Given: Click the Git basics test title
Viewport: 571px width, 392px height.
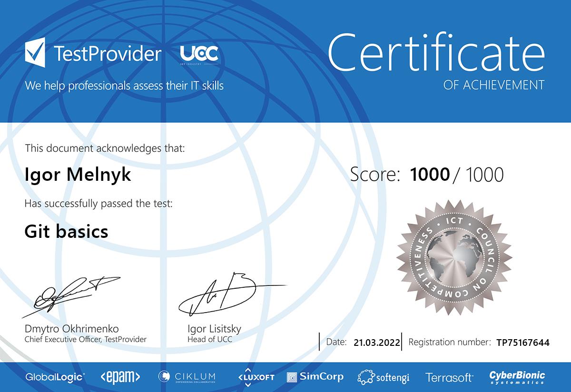Looking at the screenshot, I should tap(66, 232).
